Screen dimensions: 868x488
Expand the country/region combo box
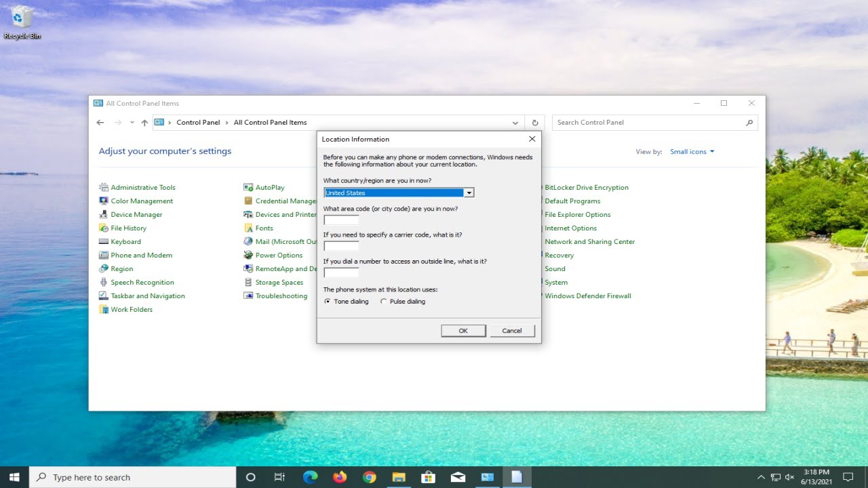click(469, 193)
